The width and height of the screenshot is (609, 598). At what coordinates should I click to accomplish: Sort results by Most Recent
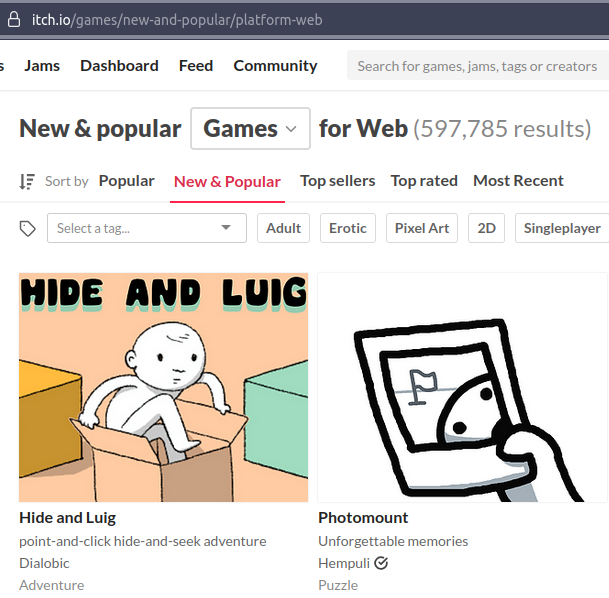[518, 181]
